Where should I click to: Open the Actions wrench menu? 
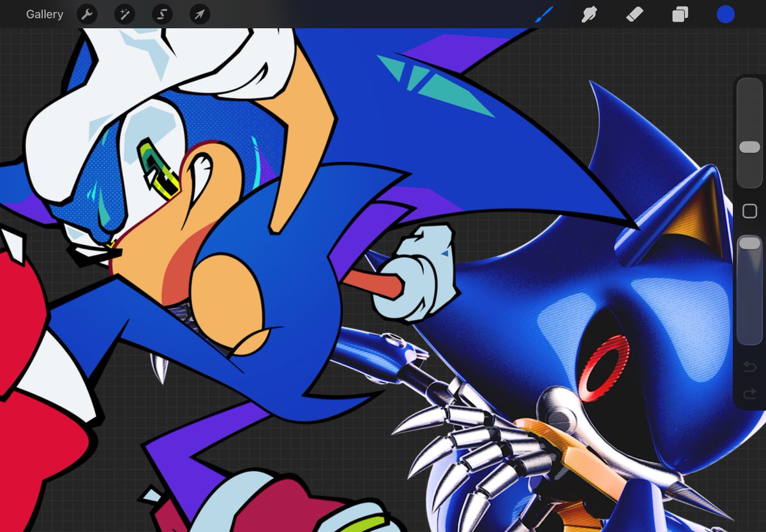click(x=87, y=14)
